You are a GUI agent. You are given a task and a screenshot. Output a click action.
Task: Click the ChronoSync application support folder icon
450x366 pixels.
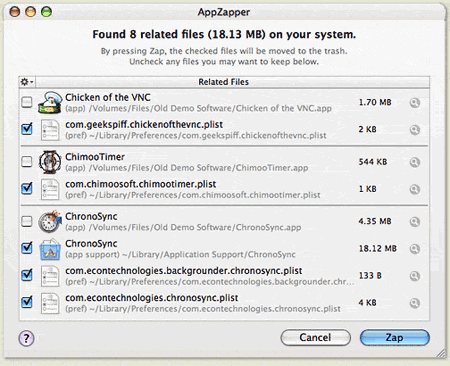click(x=50, y=249)
